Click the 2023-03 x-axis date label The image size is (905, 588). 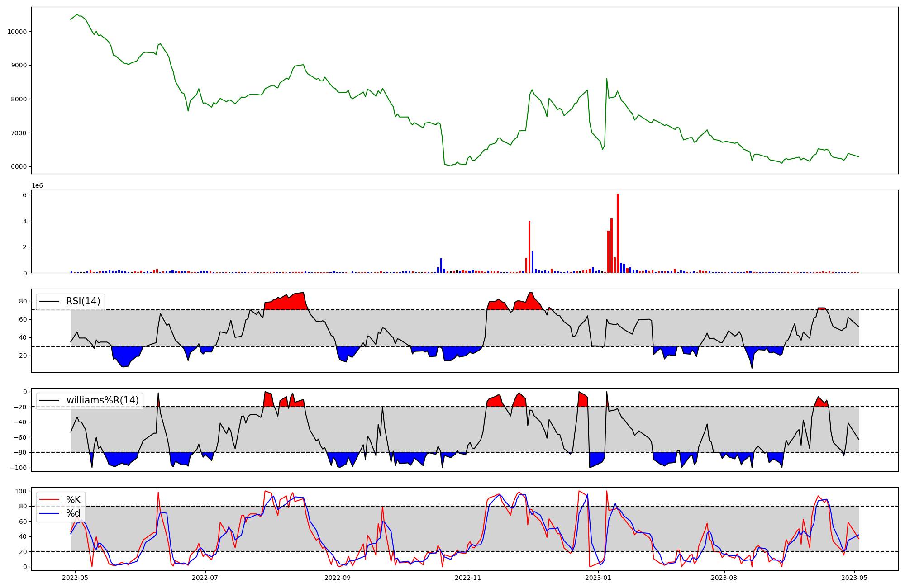pos(724,578)
